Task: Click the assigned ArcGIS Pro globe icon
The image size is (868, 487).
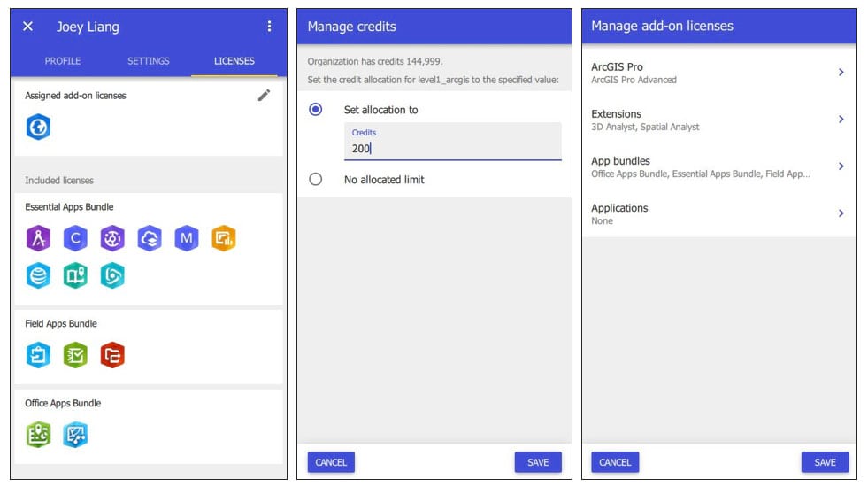Action: tap(38, 127)
